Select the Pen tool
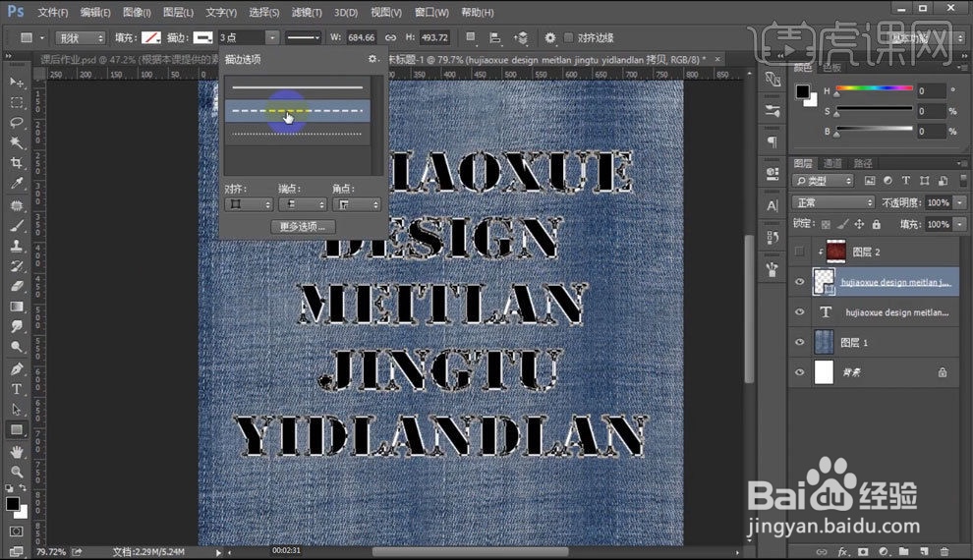 click(x=17, y=369)
